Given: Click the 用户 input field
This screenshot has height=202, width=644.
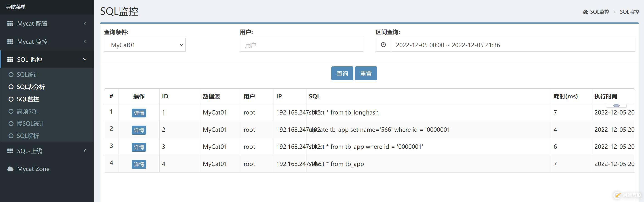Looking at the screenshot, I should (301, 45).
